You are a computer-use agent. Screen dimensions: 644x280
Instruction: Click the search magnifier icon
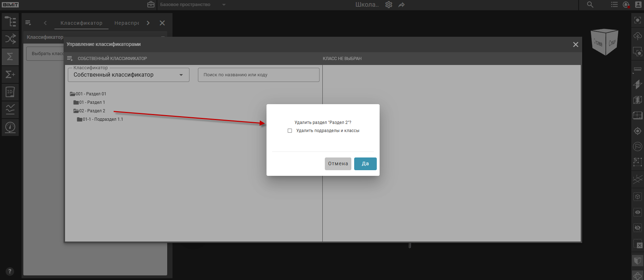[x=590, y=5]
